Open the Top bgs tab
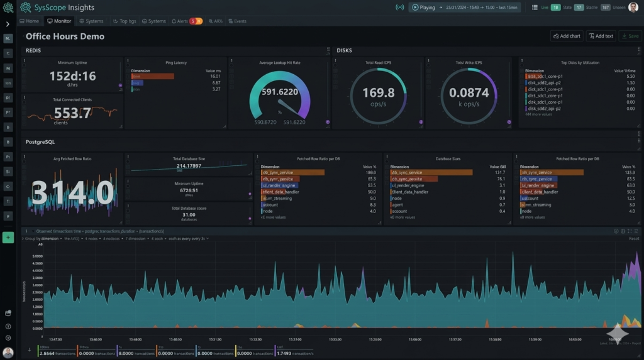Image resolution: width=644 pixels, height=360 pixels. 125,21
